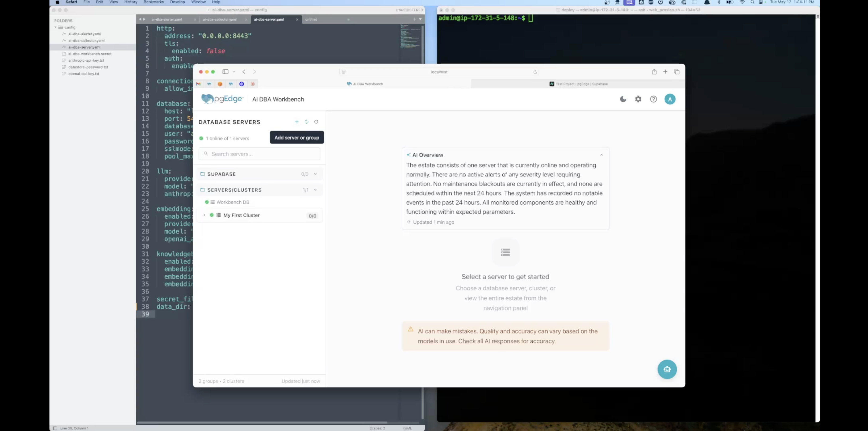Close the ai-dba-alerter.yaml tab in Sublime Text

tap(195, 19)
